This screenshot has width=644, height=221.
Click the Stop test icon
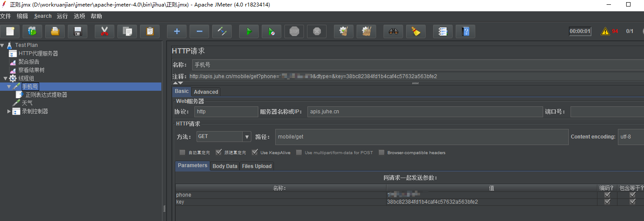[294, 31]
